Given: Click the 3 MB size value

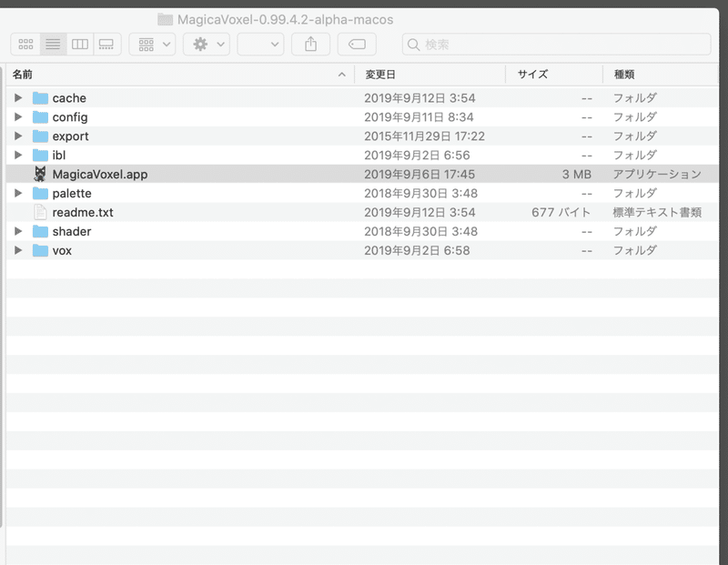Looking at the screenshot, I should click(x=577, y=174).
